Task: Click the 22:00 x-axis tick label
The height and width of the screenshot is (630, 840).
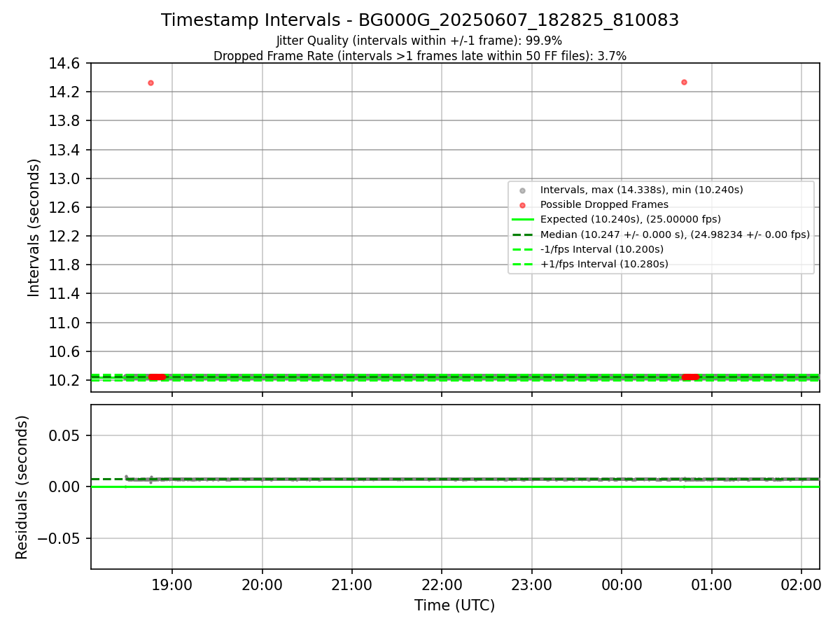Action: pos(442,584)
